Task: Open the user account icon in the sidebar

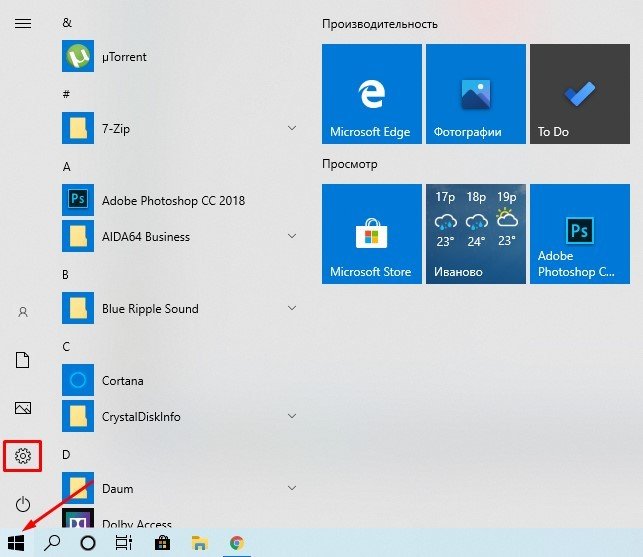Action: [23, 312]
